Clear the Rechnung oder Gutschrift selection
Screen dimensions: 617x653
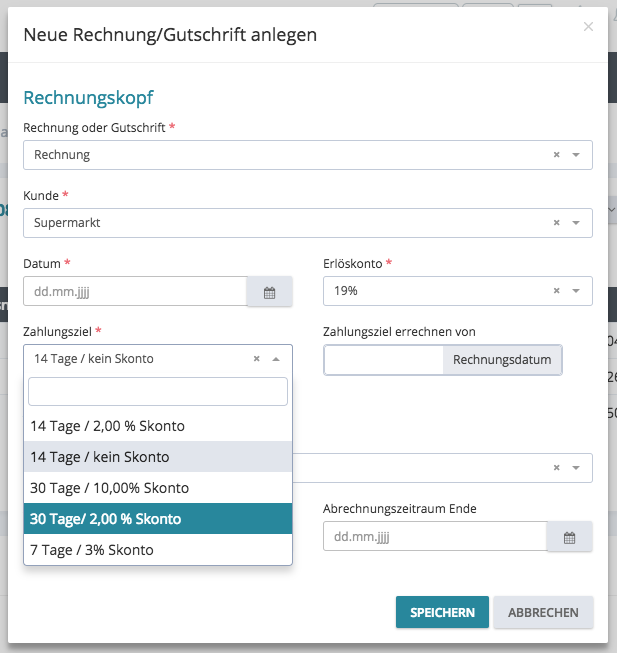click(556, 155)
